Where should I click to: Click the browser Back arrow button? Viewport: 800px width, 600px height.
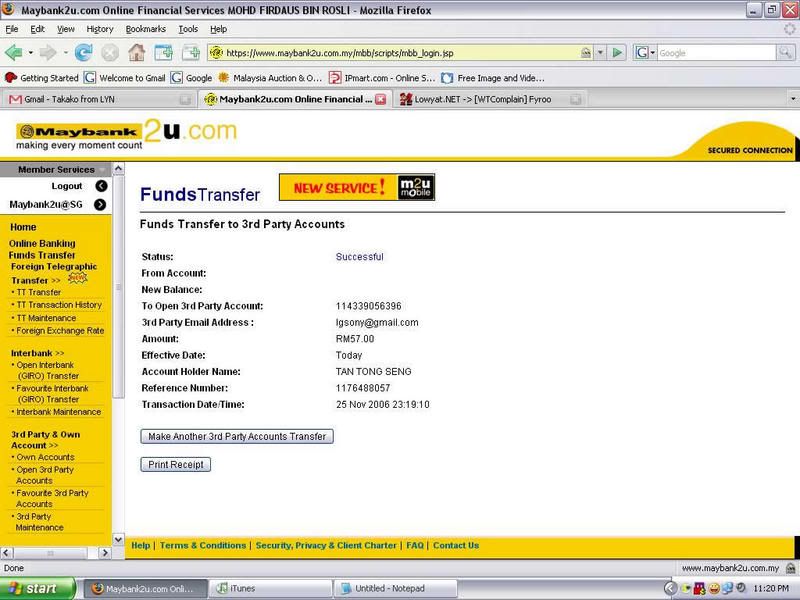pos(14,52)
